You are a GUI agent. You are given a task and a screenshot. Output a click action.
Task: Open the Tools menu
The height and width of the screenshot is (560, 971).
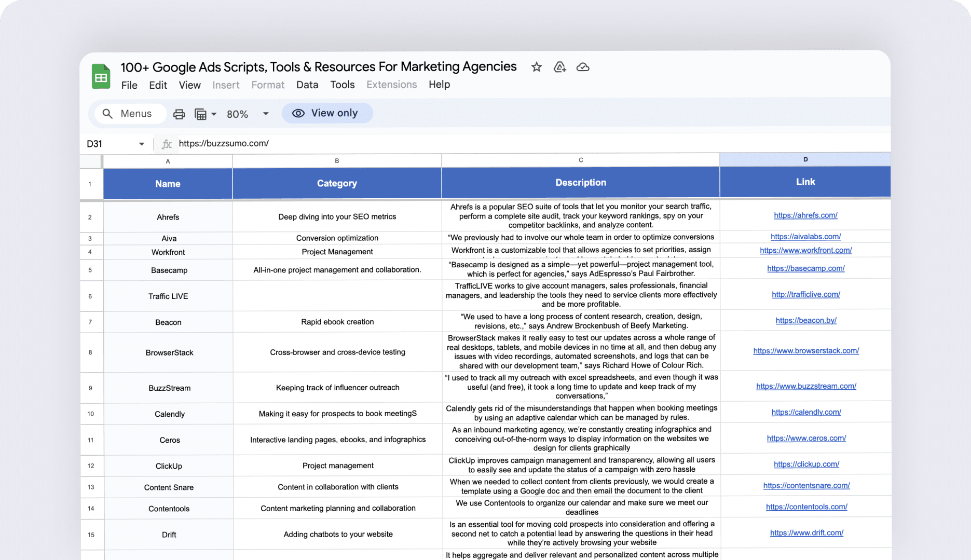(343, 85)
